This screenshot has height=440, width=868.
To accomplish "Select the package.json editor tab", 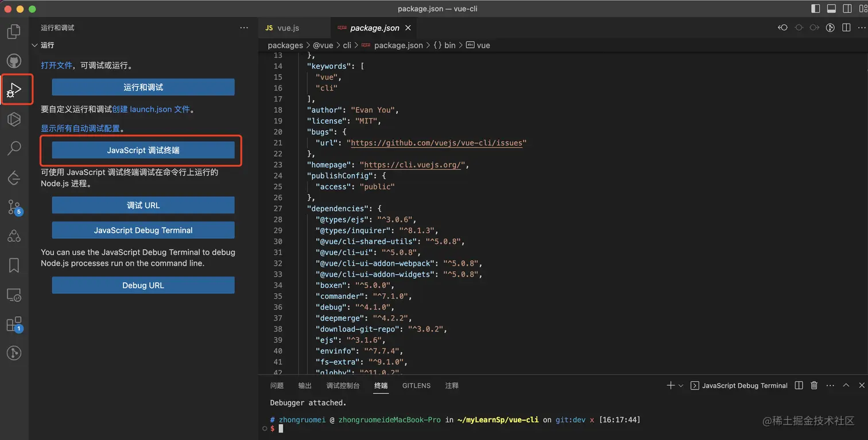I will tap(374, 28).
